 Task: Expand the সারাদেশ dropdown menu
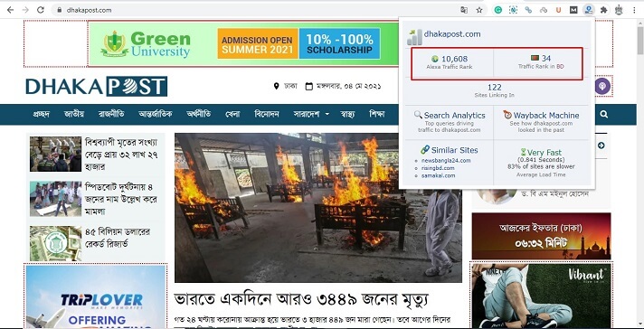311,115
